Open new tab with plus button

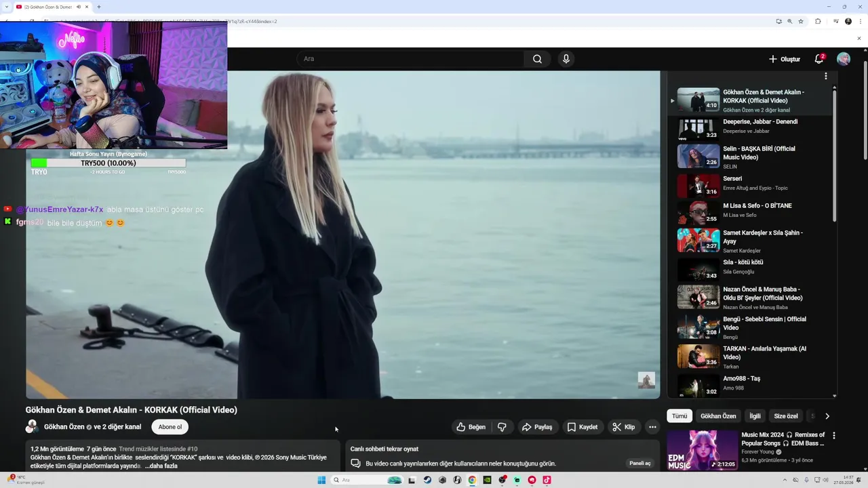point(99,7)
